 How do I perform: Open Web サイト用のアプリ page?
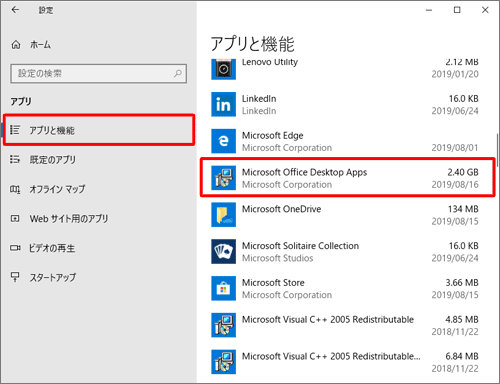coord(99,219)
